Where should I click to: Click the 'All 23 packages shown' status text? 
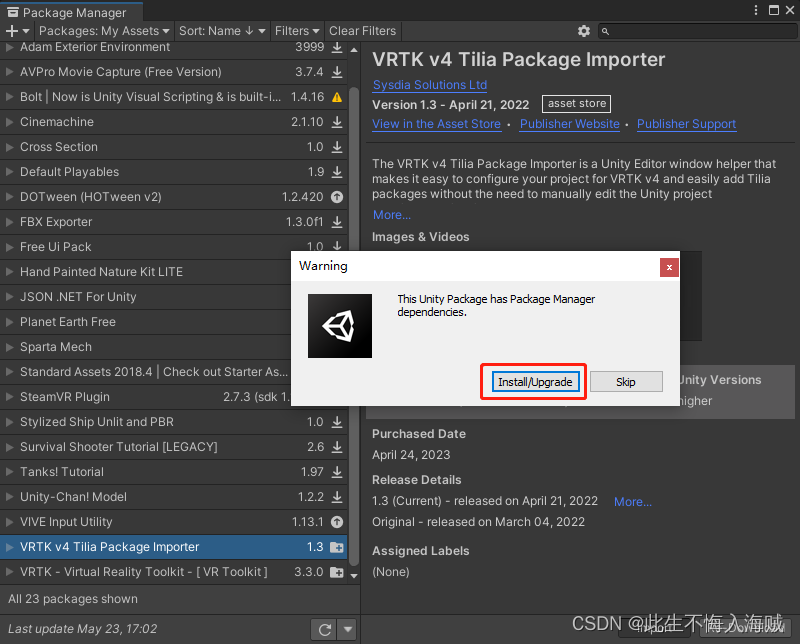click(73, 599)
